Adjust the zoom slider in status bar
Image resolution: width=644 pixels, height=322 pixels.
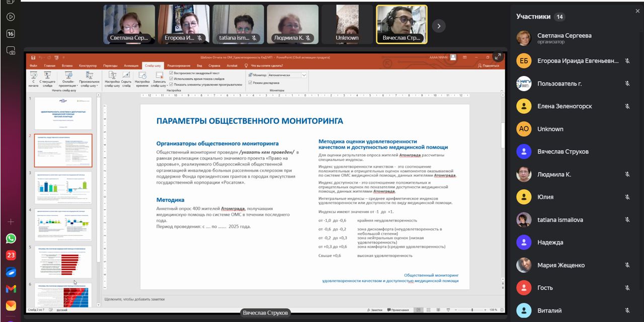[472, 310]
